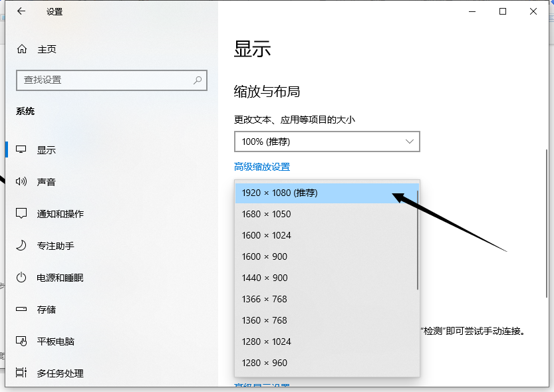Click the back arrow icon

(21, 11)
